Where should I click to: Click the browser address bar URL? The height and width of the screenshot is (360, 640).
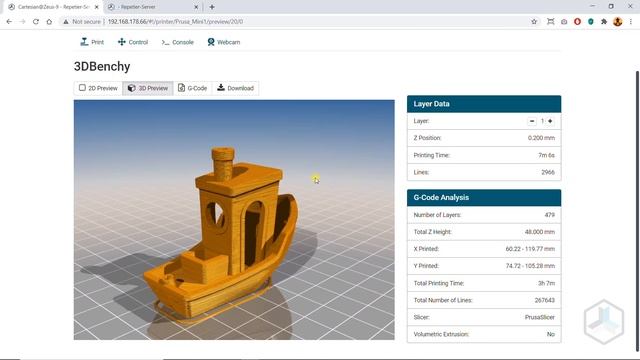176,22
